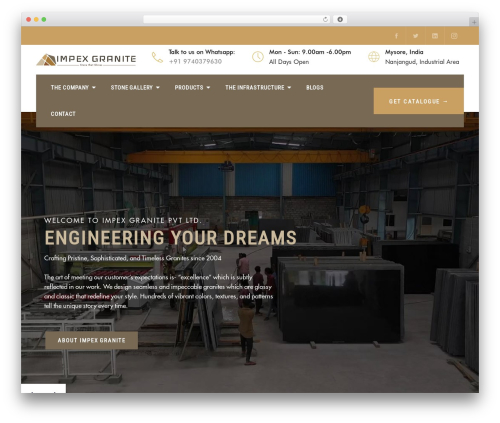This screenshot has height=423, width=500.
Task: Click the About Impex Granite button
Action: tap(91, 340)
